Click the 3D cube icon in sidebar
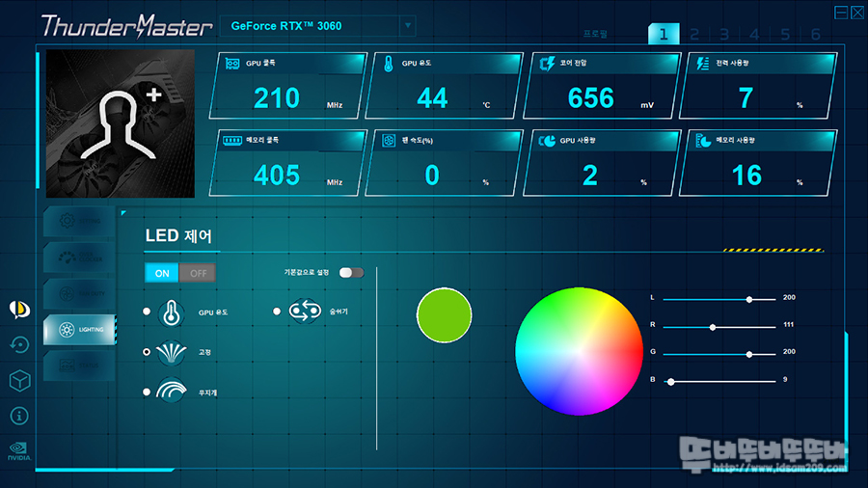Viewport: 868px width, 488px height. 19,381
